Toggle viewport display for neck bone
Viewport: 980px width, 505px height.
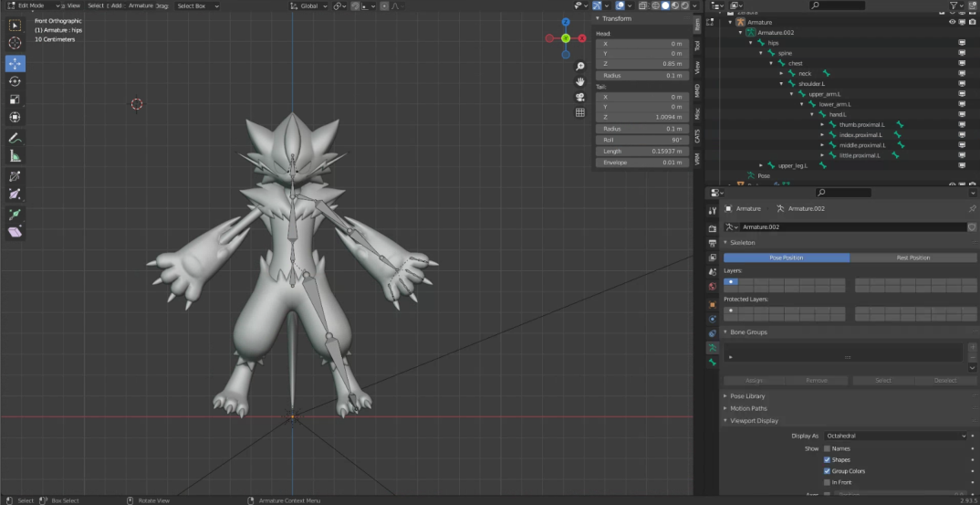[x=962, y=73]
